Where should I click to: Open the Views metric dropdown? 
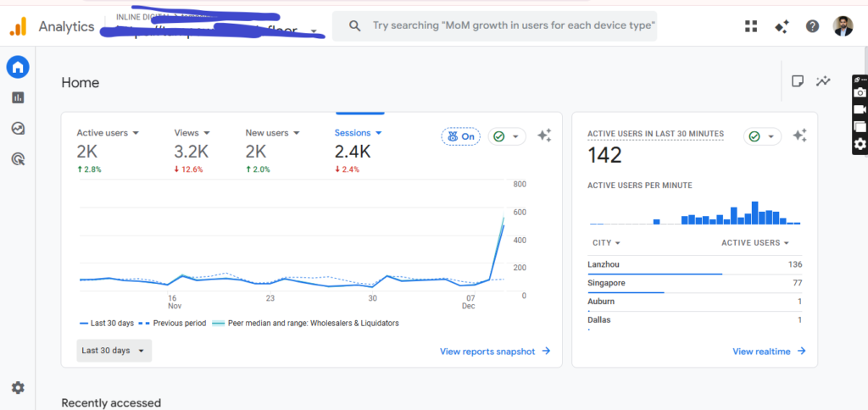click(192, 133)
